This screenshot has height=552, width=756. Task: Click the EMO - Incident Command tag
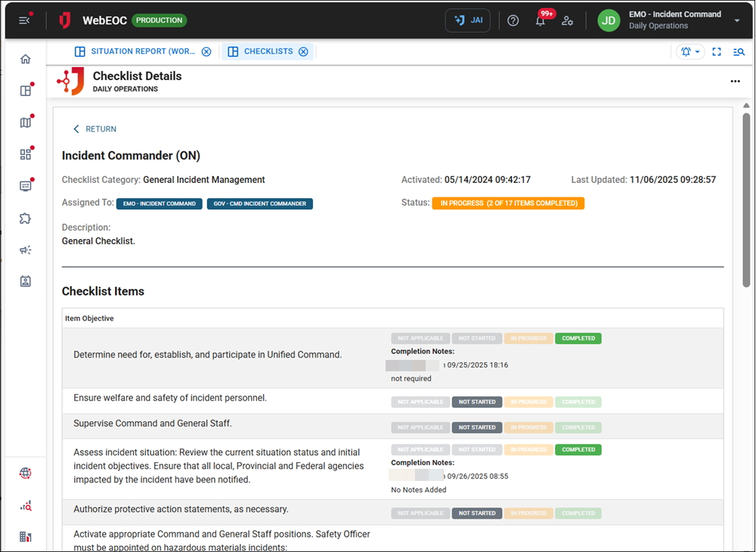pyautogui.click(x=160, y=203)
